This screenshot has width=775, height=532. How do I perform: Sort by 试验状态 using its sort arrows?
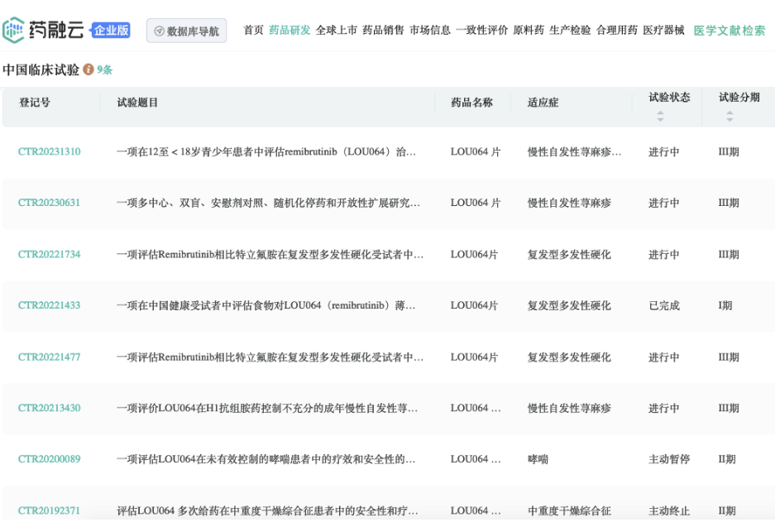(660, 117)
